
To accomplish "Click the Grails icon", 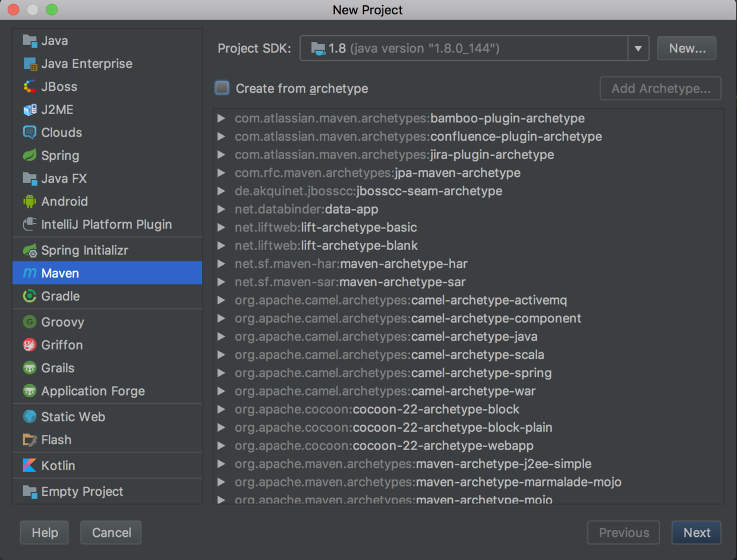I will click(x=30, y=368).
